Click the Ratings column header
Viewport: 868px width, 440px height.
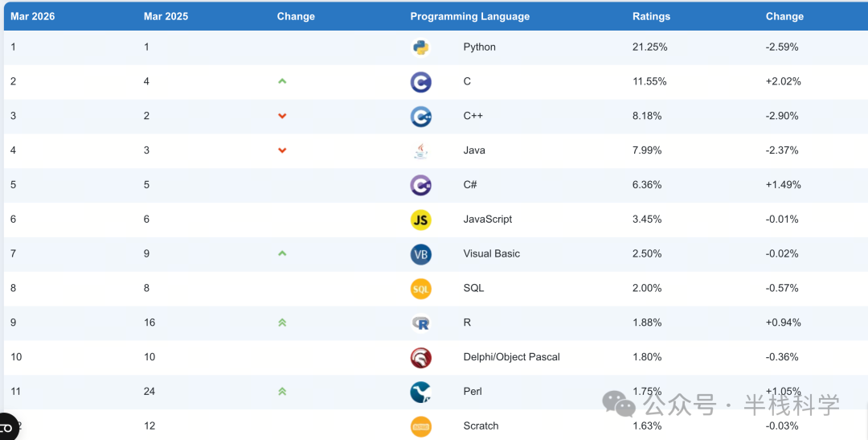pyautogui.click(x=651, y=16)
